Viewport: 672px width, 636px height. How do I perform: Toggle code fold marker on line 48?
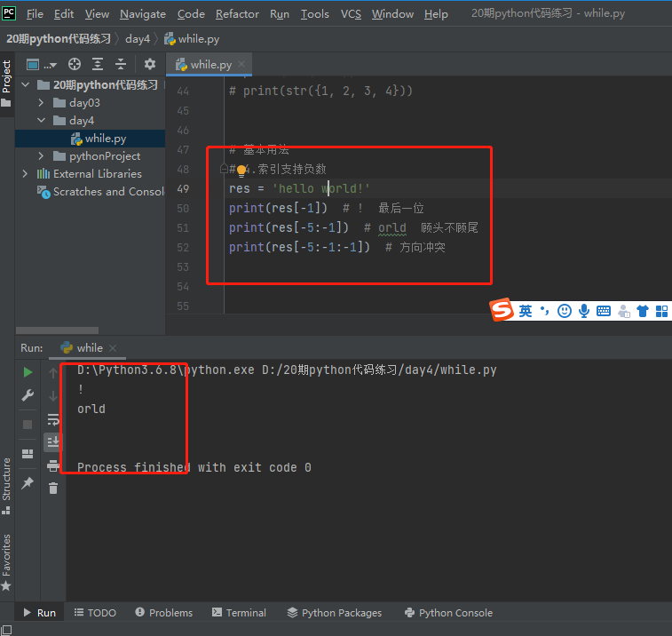[224, 169]
